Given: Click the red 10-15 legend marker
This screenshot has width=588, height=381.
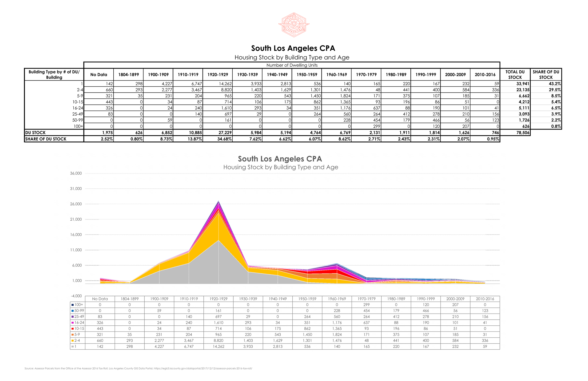Looking at the screenshot, I should [x=73, y=328].
